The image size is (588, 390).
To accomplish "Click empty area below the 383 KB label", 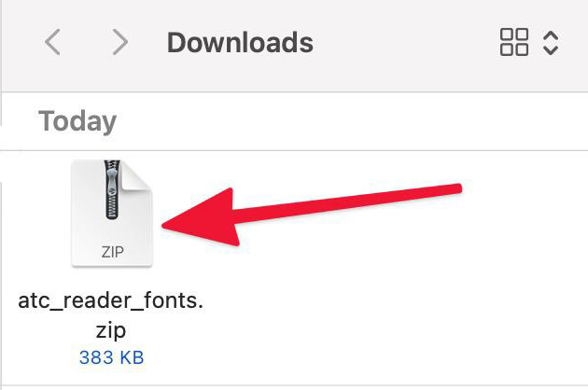I will point(112,377).
